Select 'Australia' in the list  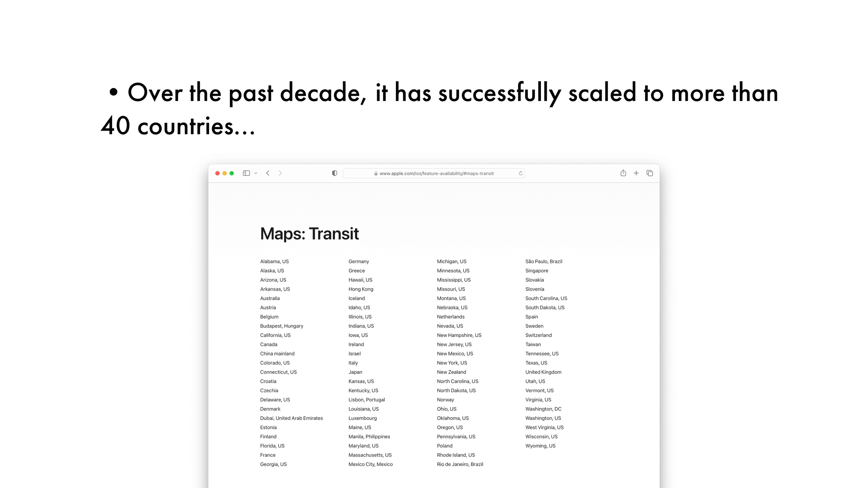pyautogui.click(x=270, y=298)
